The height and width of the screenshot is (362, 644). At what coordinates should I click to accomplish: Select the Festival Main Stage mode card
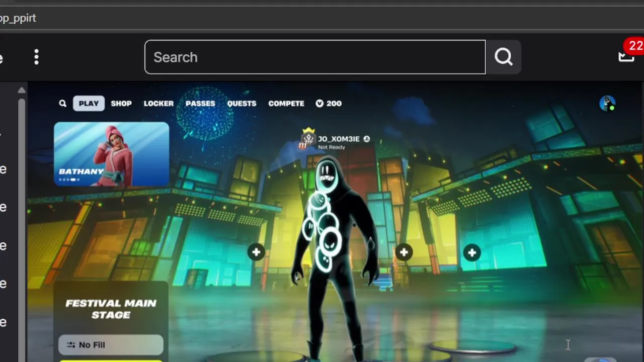(111, 309)
